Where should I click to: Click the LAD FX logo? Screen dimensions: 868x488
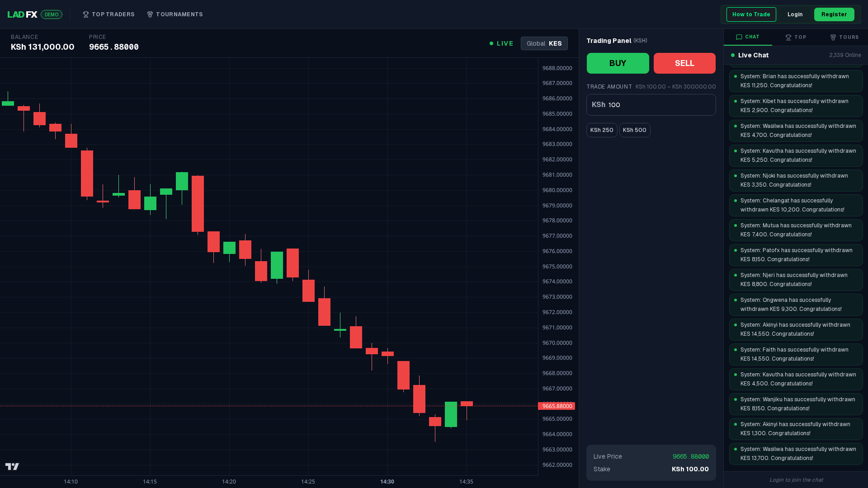22,14
